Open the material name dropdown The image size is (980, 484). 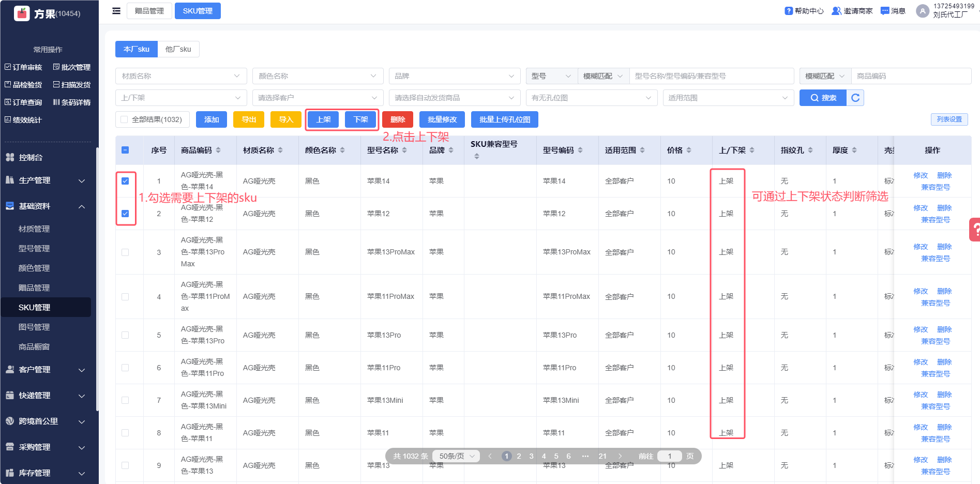coord(180,76)
